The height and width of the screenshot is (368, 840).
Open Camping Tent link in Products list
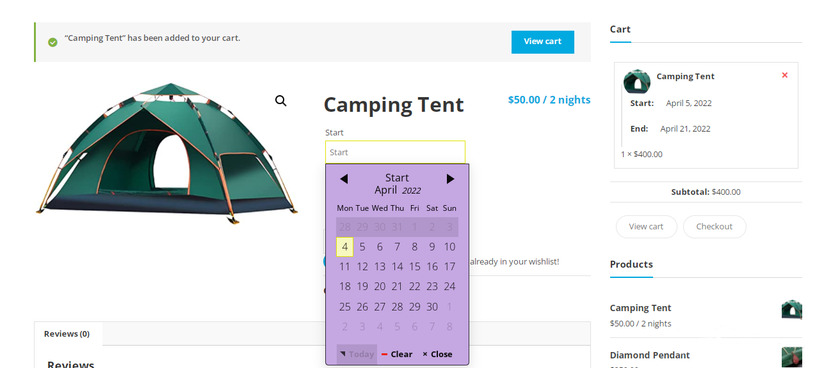click(x=640, y=308)
